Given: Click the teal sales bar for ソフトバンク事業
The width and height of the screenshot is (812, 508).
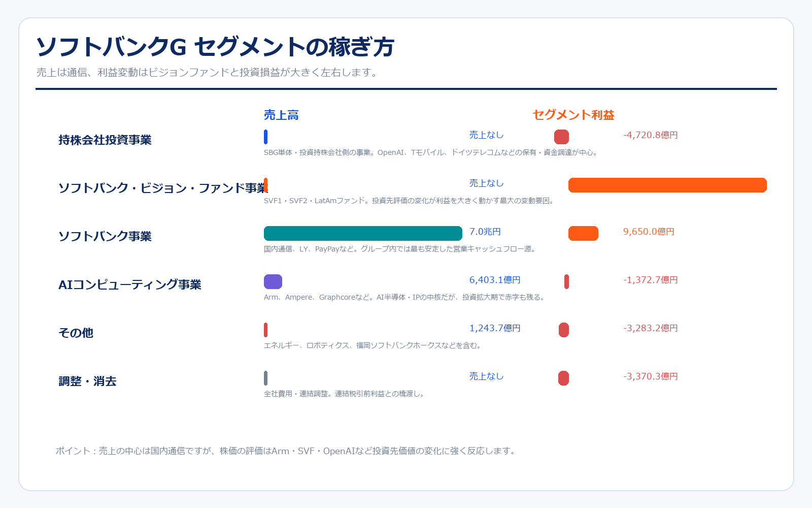Looking at the screenshot, I should pyautogui.click(x=363, y=233).
